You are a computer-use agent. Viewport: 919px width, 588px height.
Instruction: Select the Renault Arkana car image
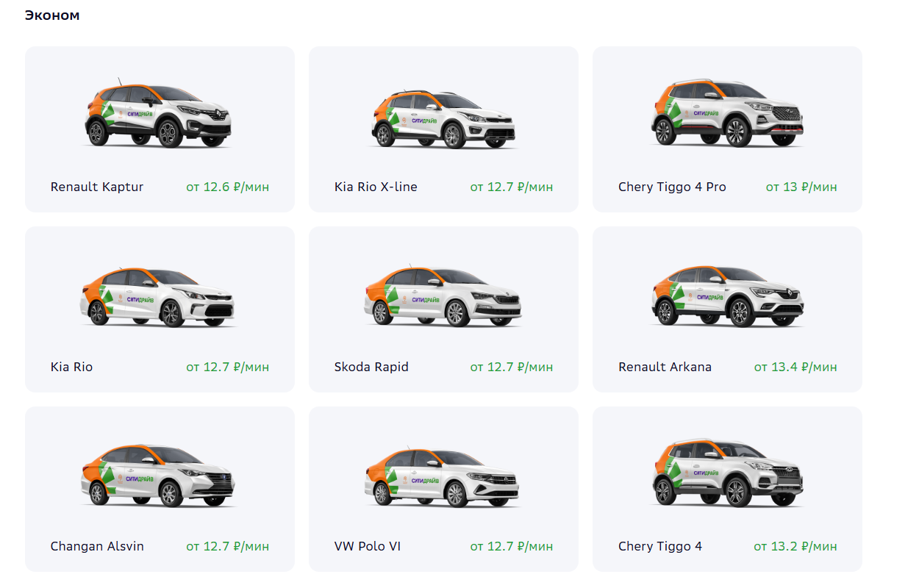point(727,295)
